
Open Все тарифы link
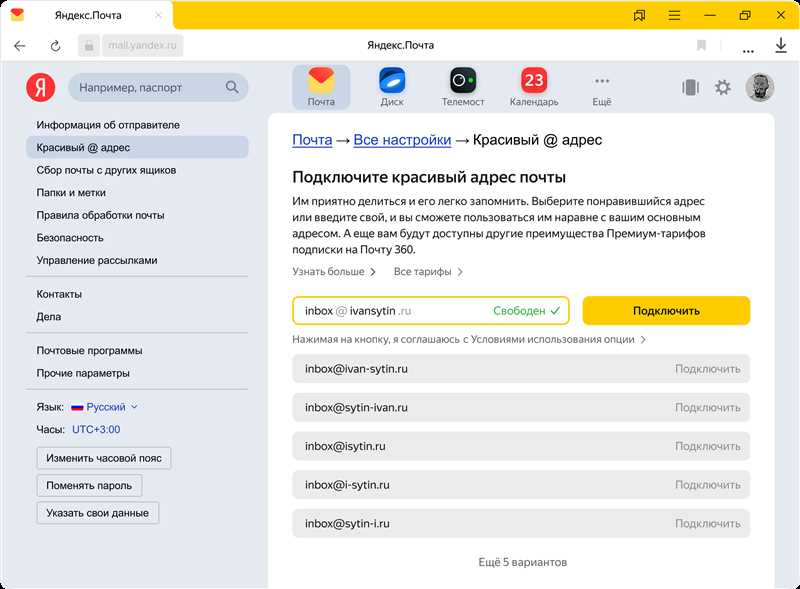(428, 272)
